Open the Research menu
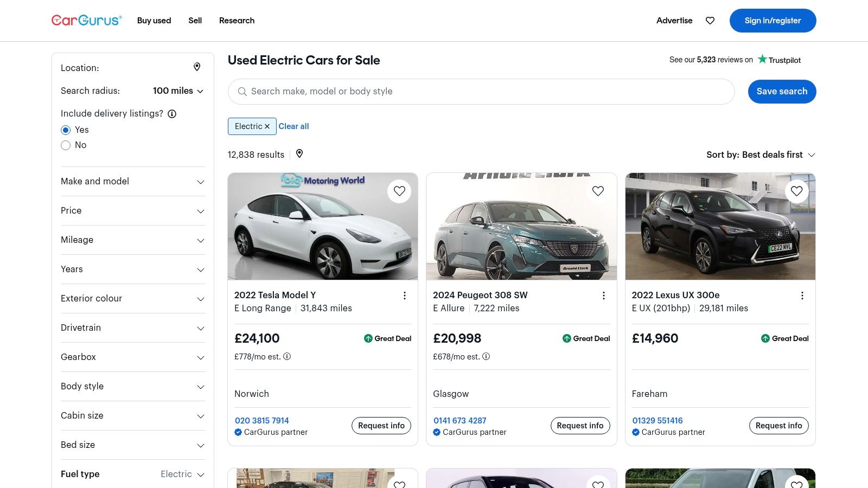Screen dimensions: 868x488 [x=237, y=21]
